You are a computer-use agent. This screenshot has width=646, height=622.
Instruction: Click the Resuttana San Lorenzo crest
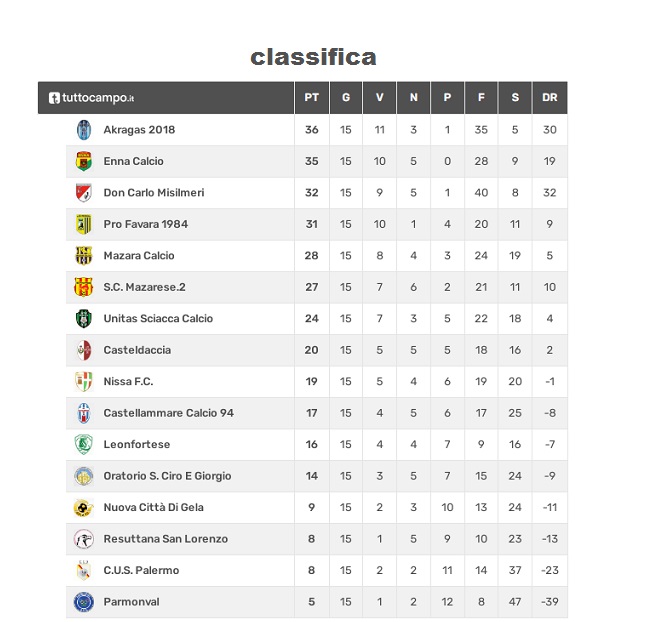click(84, 539)
